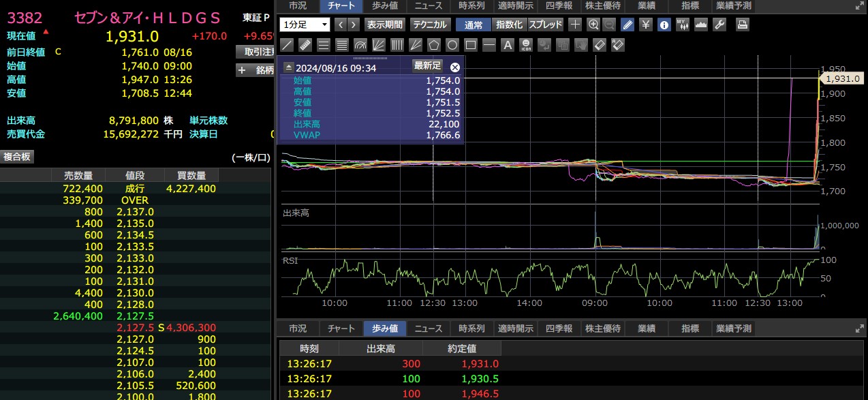Select the single horizontal line tool
The image size is (868, 400).
[489, 45]
